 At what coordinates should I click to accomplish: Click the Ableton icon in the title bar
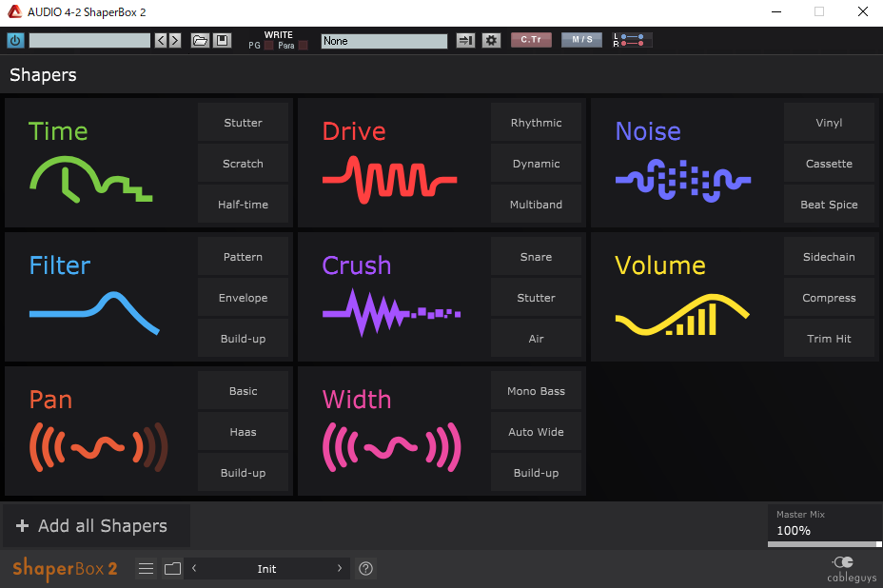pos(14,11)
